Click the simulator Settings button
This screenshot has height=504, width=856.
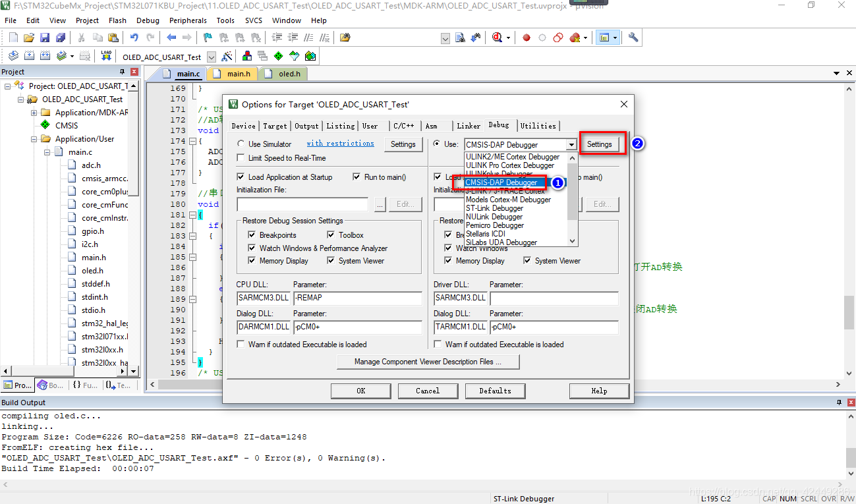[x=403, y=144]
